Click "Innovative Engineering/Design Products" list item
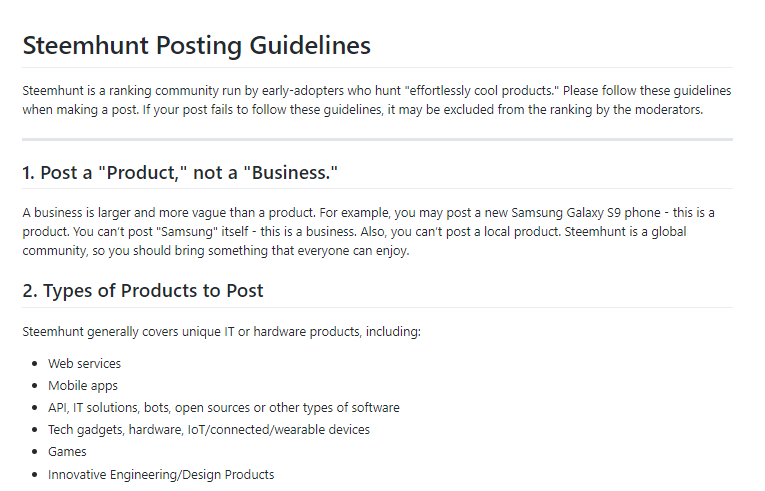Viewport: 765px width, 491px height. [161, 474]
